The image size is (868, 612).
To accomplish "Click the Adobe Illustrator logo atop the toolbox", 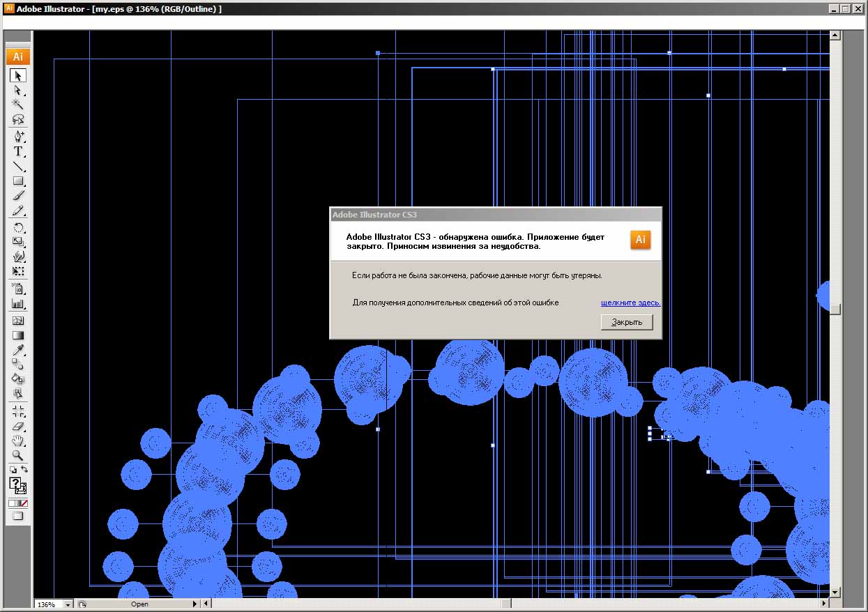I will (18, 56).
